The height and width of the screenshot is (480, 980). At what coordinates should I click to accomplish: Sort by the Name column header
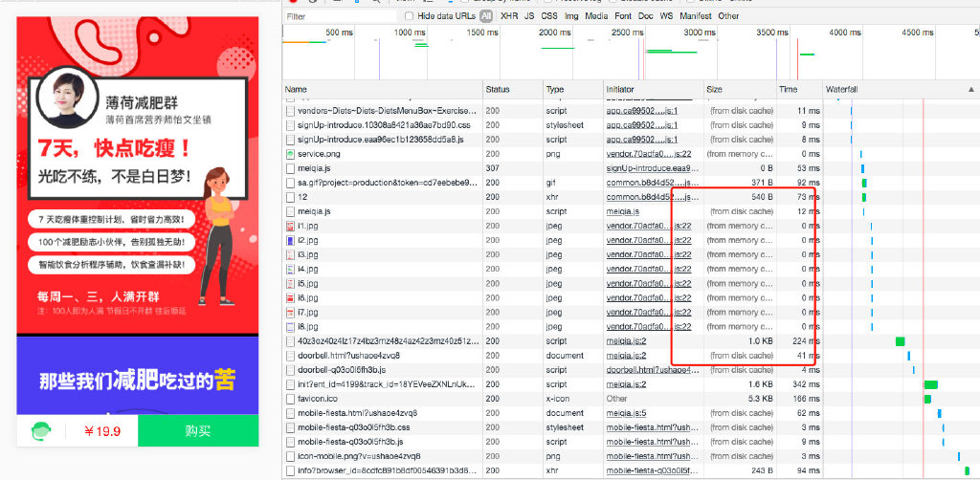coord(383,89)
